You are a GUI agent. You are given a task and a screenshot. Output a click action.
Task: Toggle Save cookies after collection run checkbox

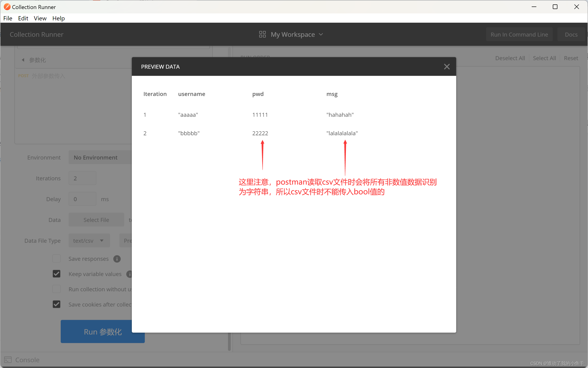point(57,304)
